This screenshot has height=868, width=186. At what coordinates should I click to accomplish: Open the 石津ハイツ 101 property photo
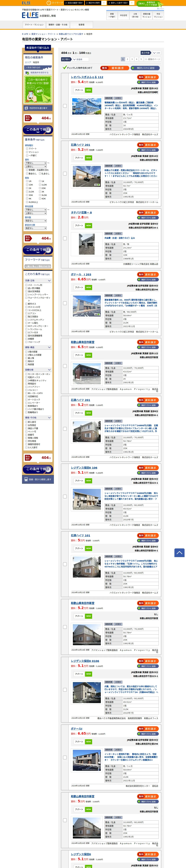pos(87,567)
